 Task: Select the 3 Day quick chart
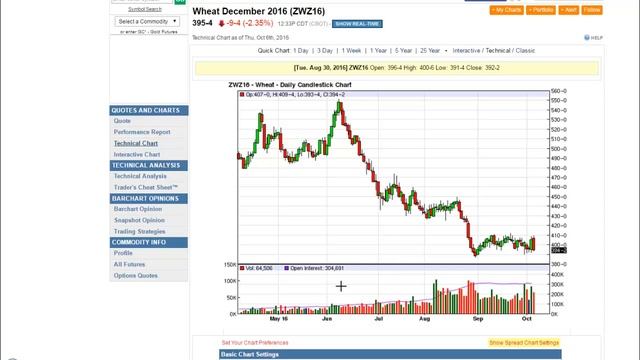[x=325, y=51]
